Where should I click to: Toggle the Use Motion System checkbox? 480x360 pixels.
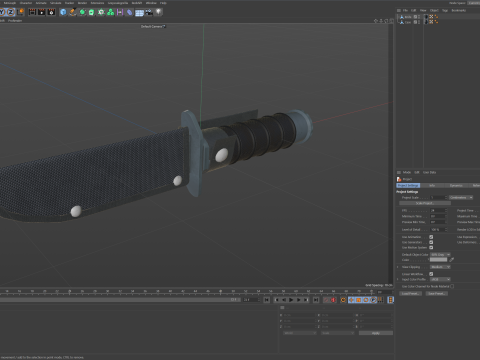point(431,247)
